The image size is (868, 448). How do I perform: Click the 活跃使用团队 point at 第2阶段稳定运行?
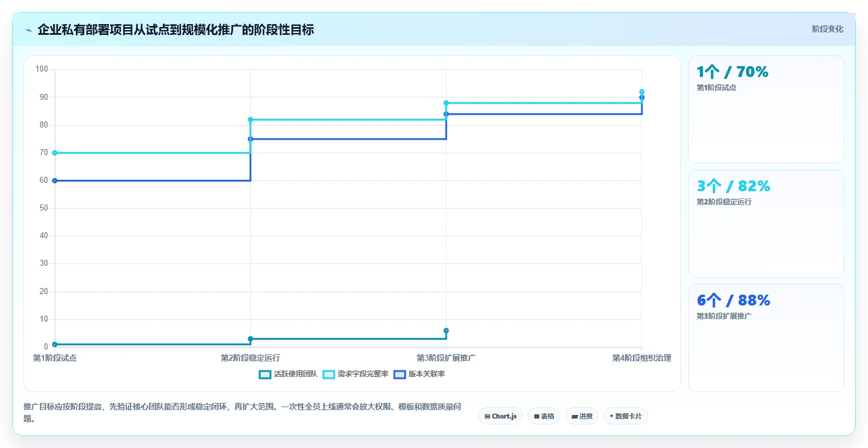pyautogui.click(x=251, y=339)
